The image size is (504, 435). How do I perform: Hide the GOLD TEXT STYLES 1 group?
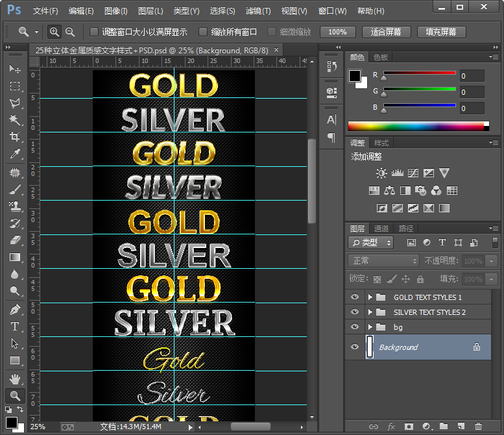(354, 297)
